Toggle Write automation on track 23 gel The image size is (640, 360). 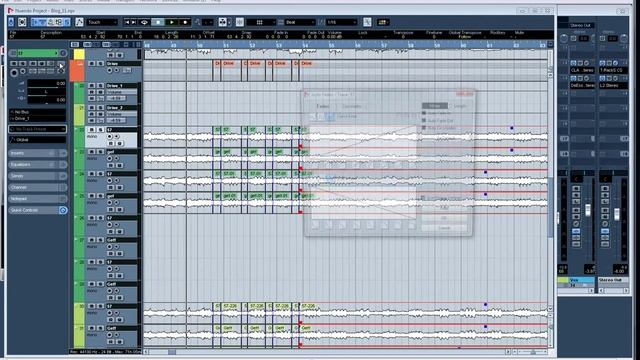click(x=119, y=165)
